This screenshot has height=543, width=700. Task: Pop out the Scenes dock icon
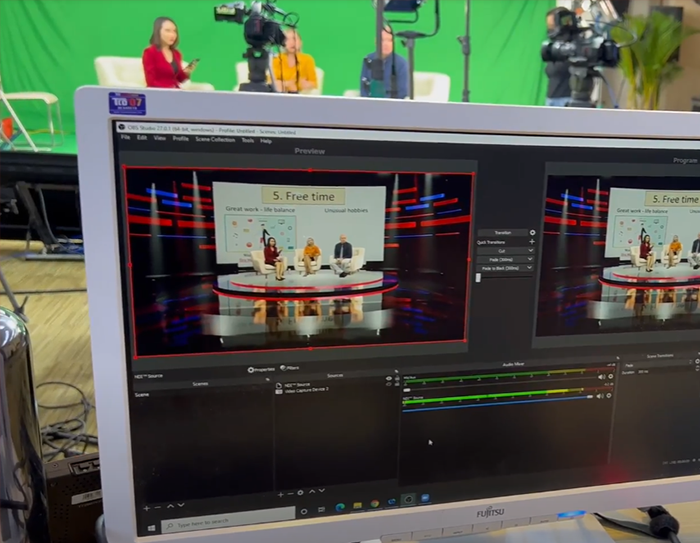pos(267,380)
